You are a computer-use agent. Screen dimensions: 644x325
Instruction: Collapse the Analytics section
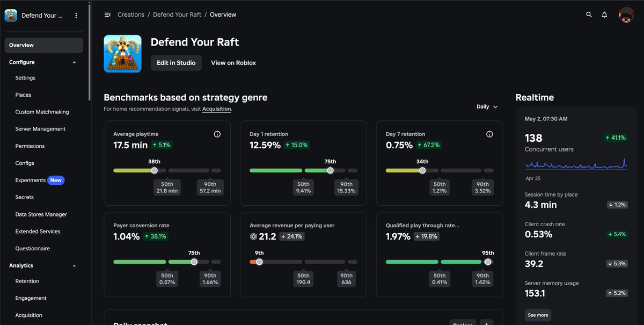pos(74,265)
